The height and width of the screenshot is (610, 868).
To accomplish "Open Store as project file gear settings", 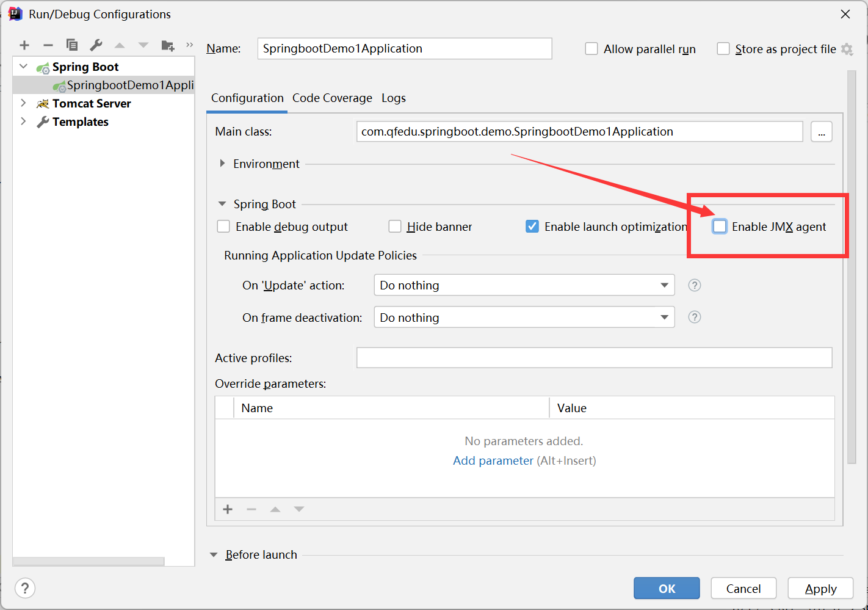I will pos(847,49).
